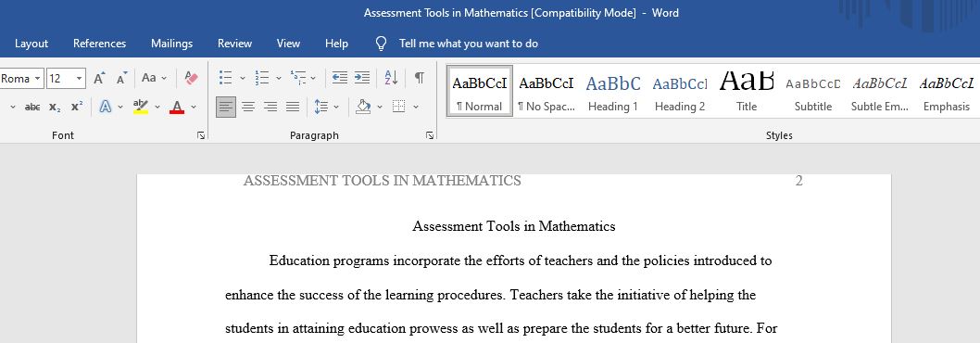Toggle strikethrough formatting
The width and height of the screenshot is (980, 343).
pyautogui.click(x=32, y=107)
